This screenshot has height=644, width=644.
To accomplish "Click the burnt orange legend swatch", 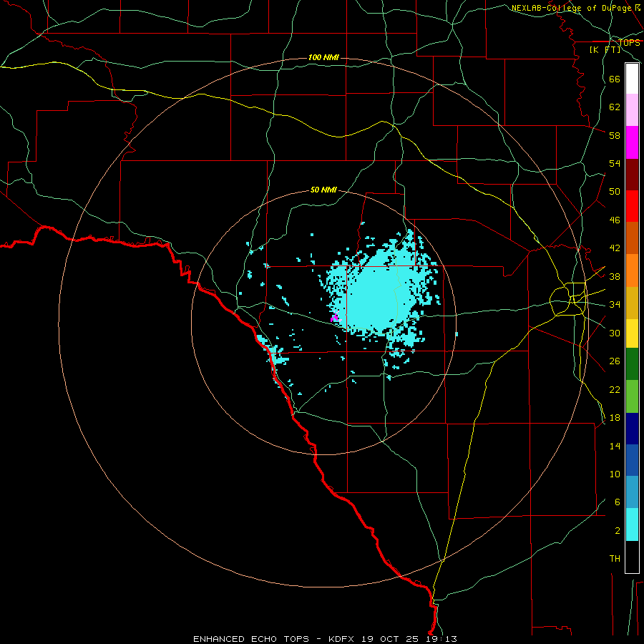I will (x=632, y=238).
